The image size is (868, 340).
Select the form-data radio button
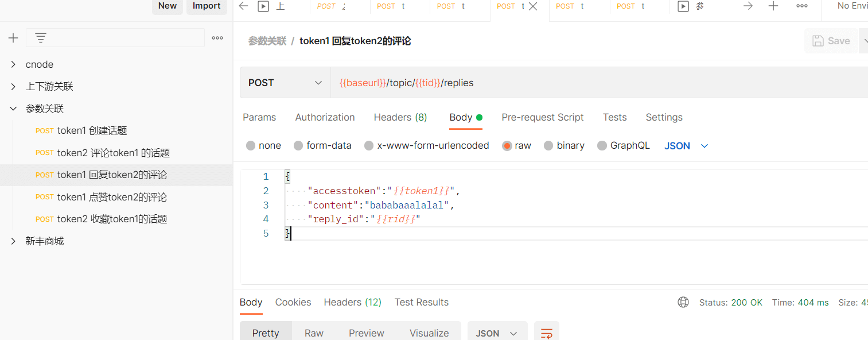[x=298, y=146]
